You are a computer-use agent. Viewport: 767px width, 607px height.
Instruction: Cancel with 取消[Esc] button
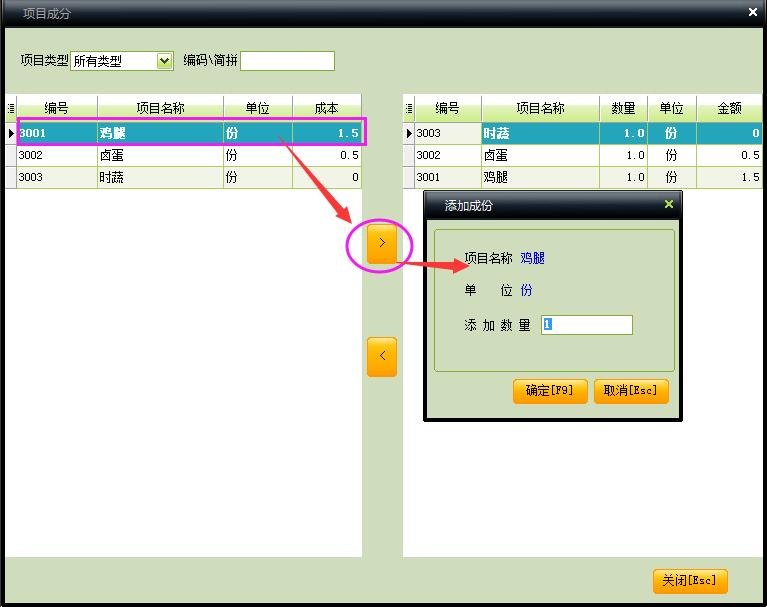click(631, 391)
